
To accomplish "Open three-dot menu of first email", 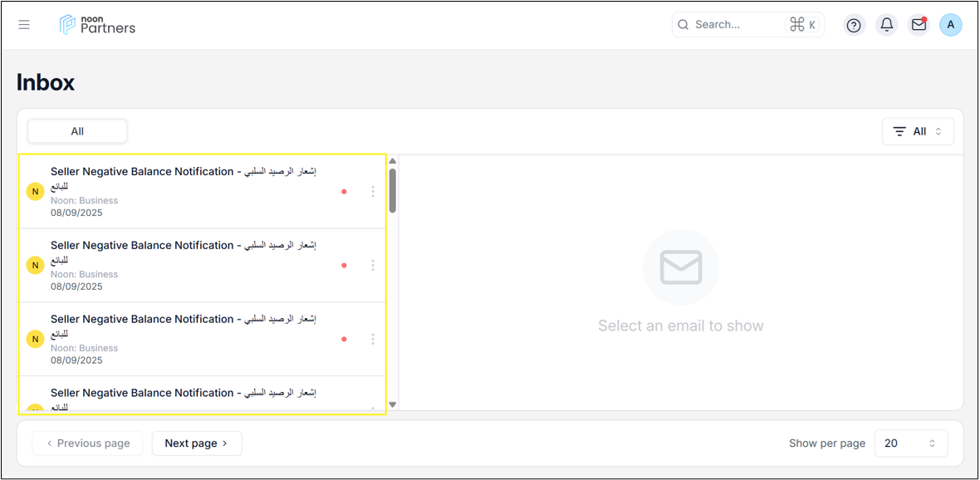I will [373, 191].
